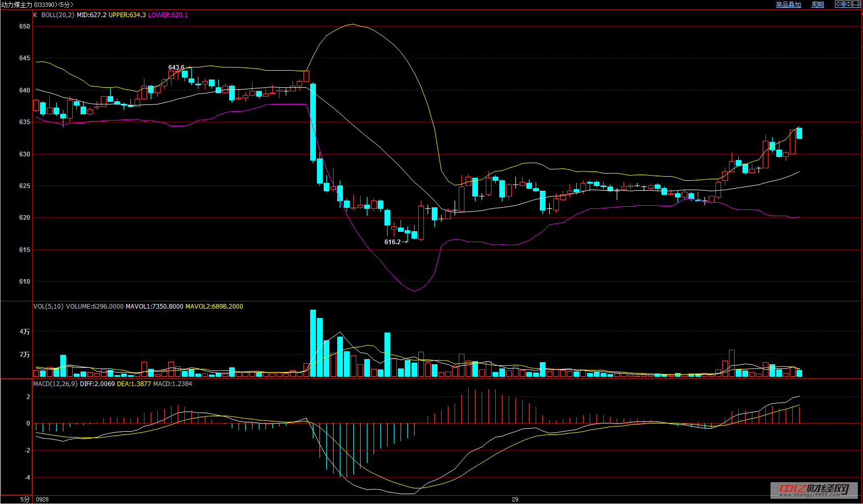The width and height of the screenshot is (863, 504).
Task: Click the 0928 date on time axis
Action: tap(43, 499)
